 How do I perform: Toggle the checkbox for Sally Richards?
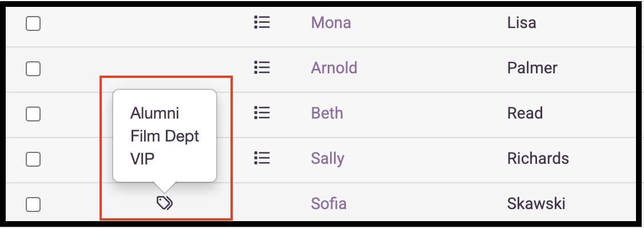click(33, 159)
